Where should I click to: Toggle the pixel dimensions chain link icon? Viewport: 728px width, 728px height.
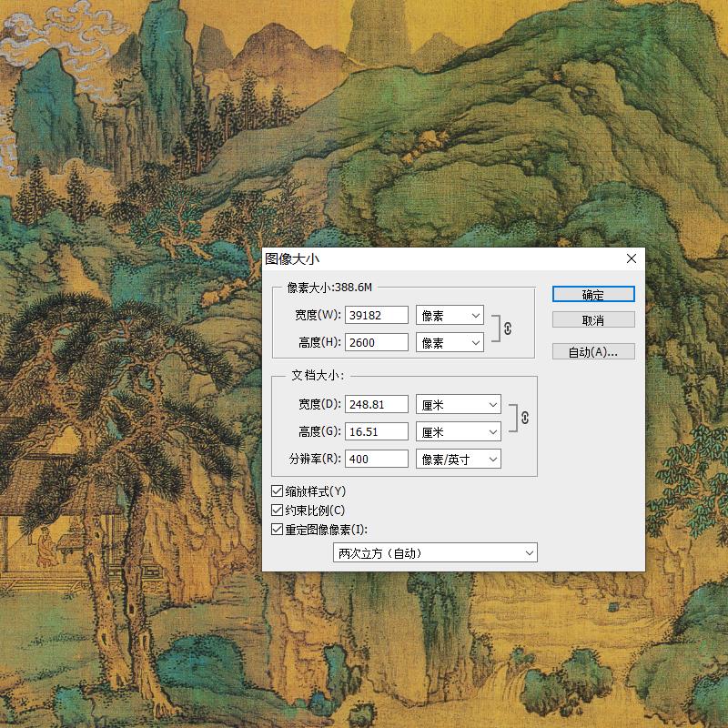click(x=508, y=329)
